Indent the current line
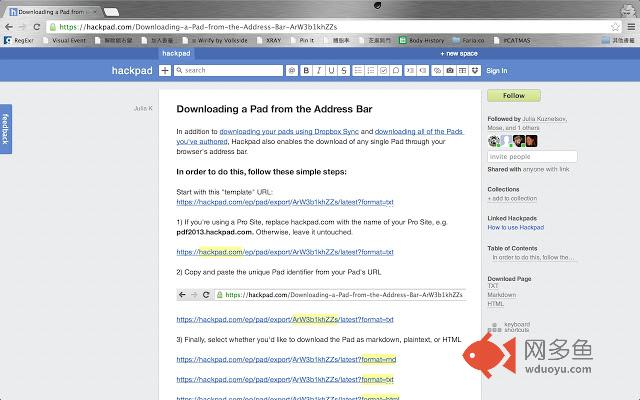 (410, 71)
